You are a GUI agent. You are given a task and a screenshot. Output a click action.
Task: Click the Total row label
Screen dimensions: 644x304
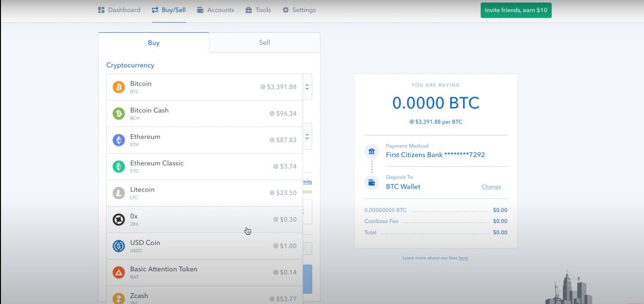pyautogui.click(x=370, y=233)
